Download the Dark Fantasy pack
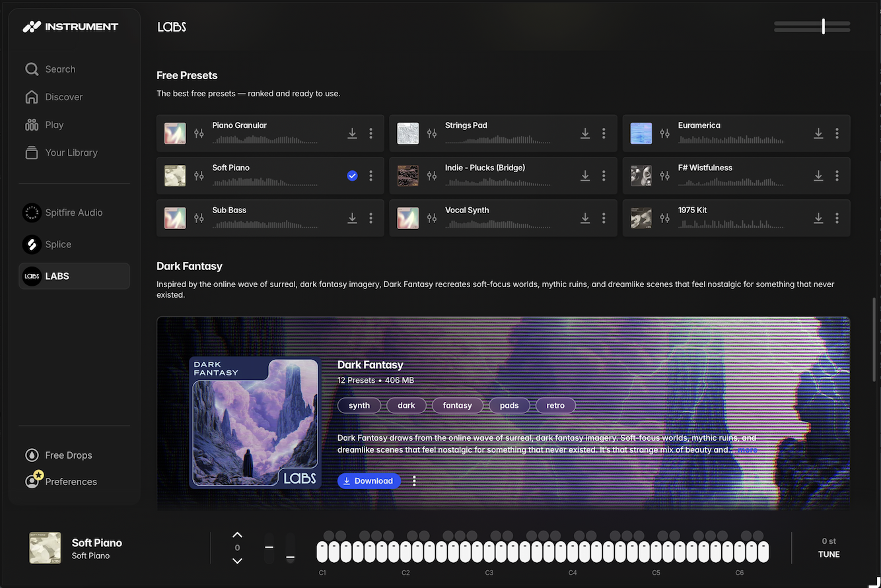 point(369,481)
